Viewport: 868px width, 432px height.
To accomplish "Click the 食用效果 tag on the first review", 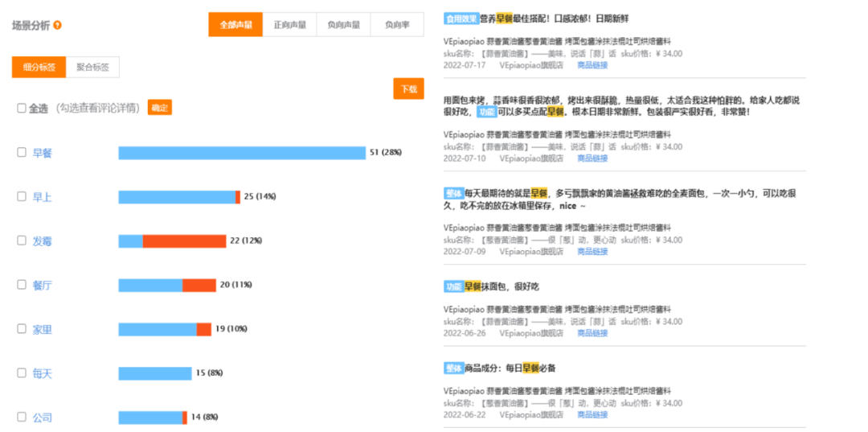I will click(x=461, y=19).
